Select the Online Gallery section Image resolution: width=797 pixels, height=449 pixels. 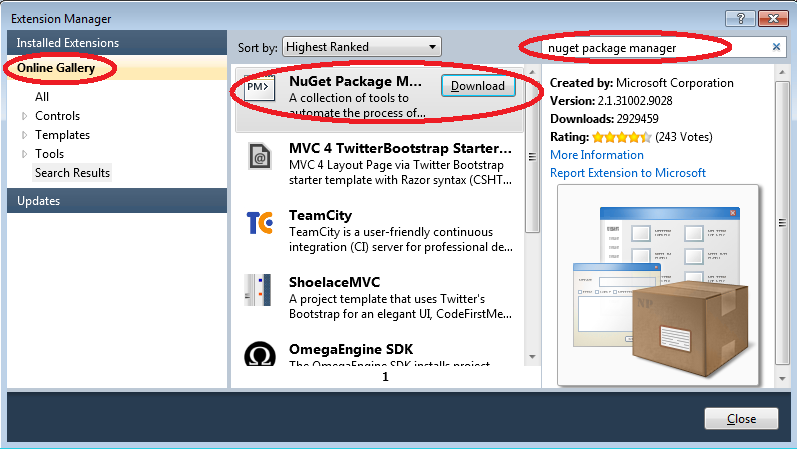117,68
